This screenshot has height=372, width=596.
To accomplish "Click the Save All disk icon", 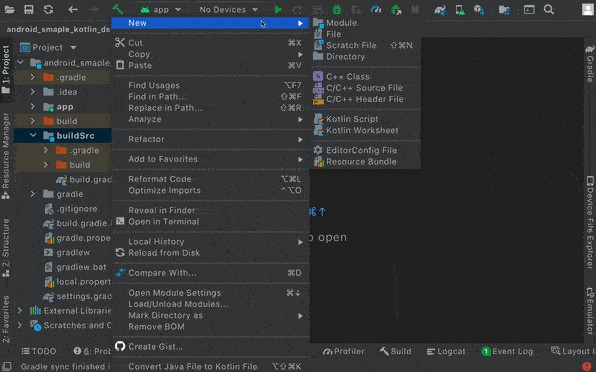I will 29,9.
